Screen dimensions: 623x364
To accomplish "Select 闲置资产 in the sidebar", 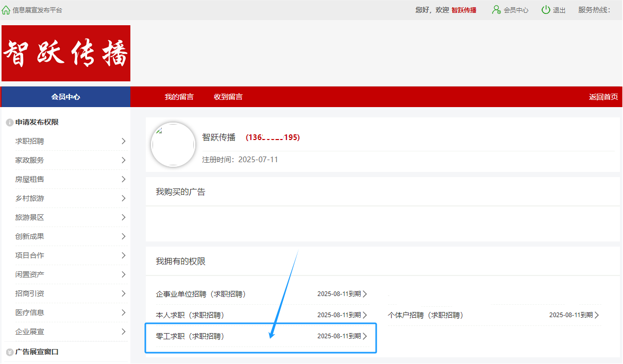I will pos(30,274).
